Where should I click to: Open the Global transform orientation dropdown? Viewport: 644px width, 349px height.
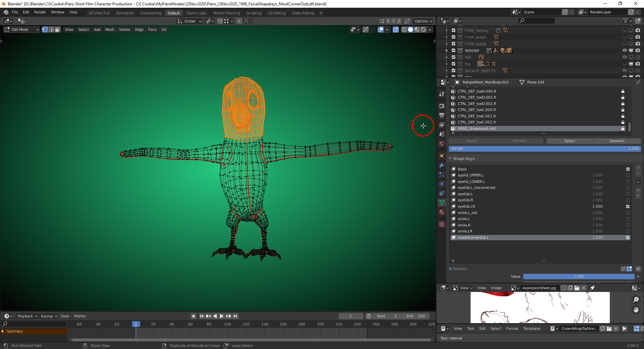click(x=190, y=21)
